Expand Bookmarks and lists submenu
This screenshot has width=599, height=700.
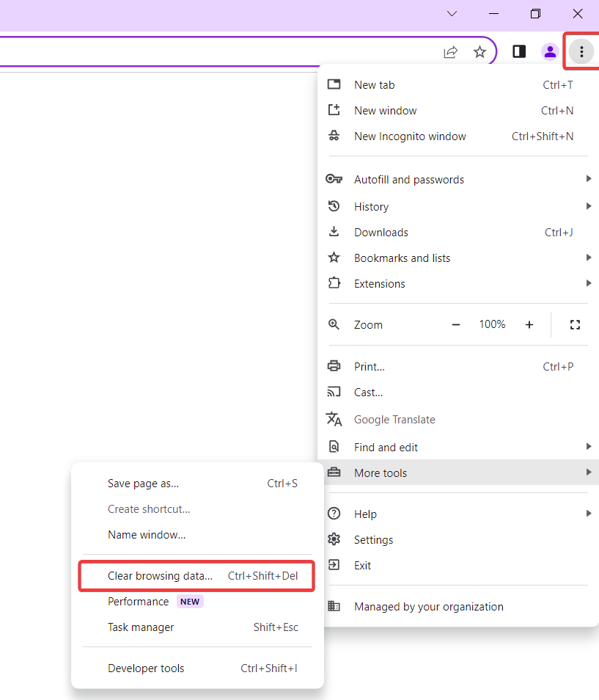pos(589,258)
